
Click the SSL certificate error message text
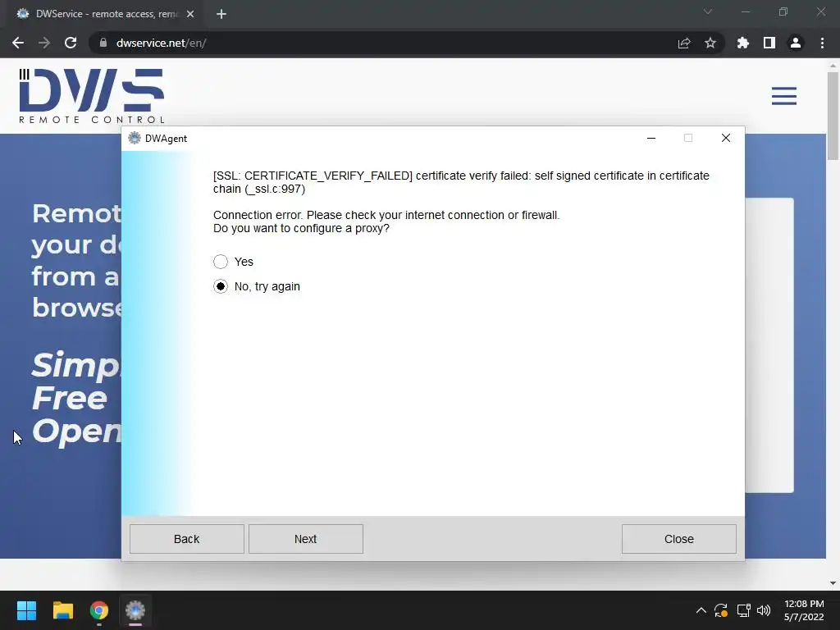pyautogui.click(x=461, y=182)
